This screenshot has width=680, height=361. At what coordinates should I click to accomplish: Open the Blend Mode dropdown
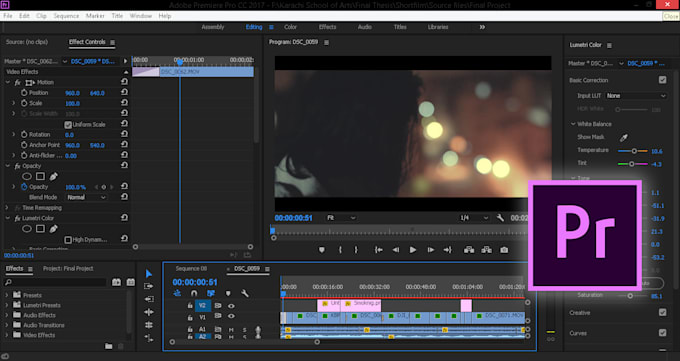point(86,197)
